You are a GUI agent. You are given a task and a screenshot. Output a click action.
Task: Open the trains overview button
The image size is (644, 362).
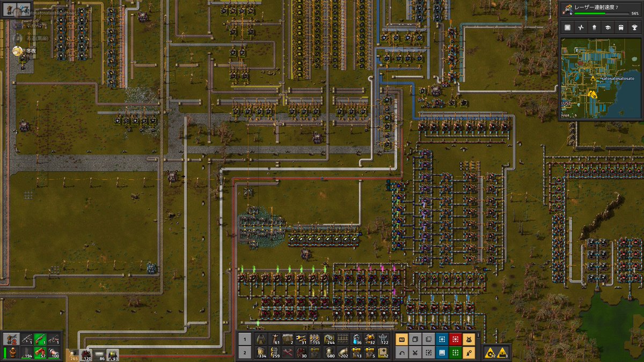(621, 27)
